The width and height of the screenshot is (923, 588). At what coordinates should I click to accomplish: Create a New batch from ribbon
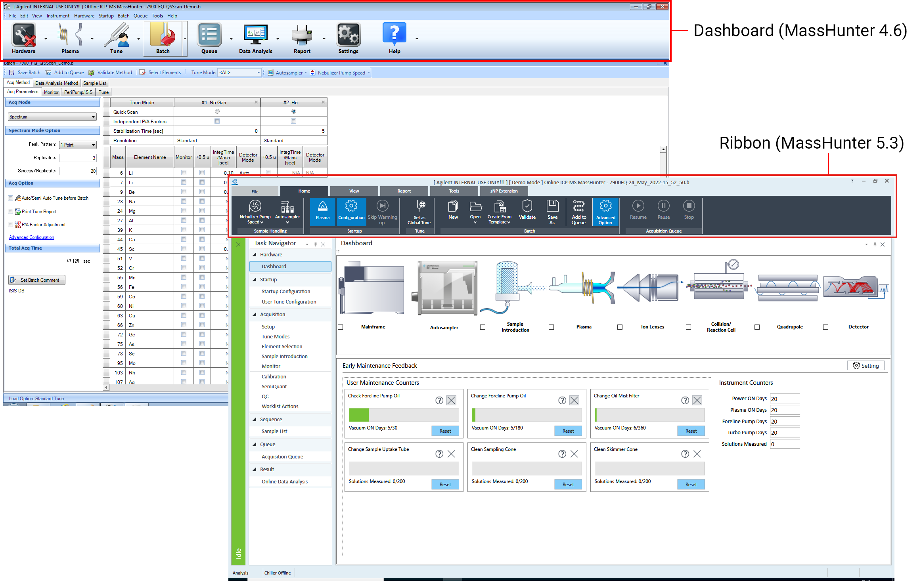[x=453, y=210]
